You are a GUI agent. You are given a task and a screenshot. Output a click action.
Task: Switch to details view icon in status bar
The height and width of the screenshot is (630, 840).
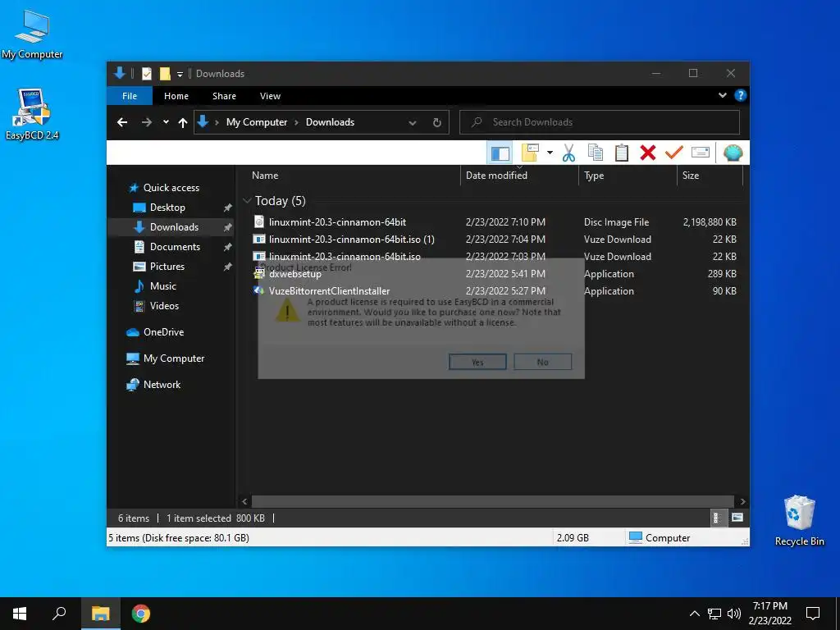(x=716, y=518)
